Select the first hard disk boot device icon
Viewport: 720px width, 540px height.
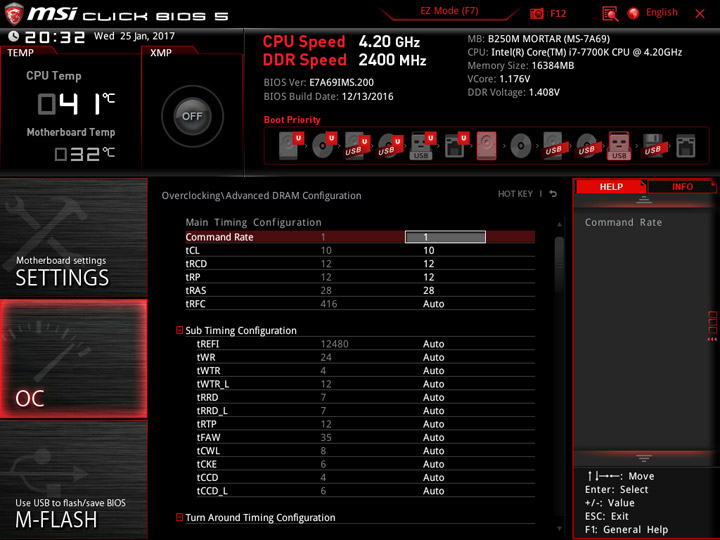(290, 146)
